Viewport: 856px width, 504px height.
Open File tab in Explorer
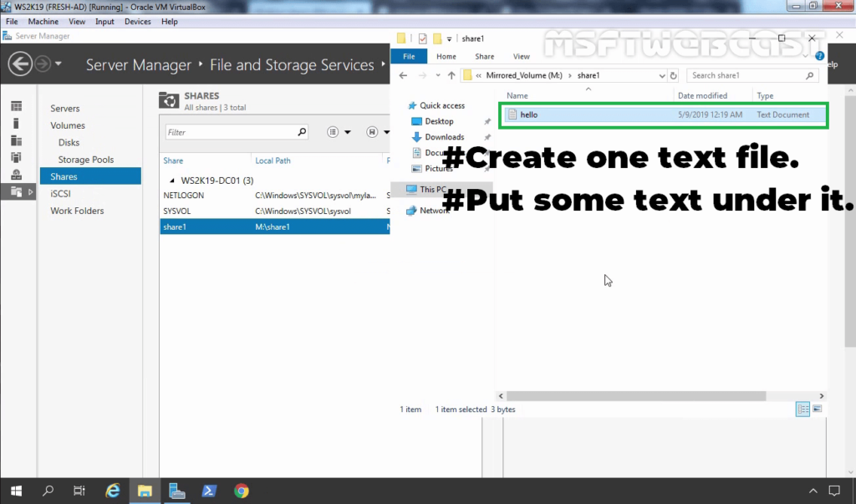click(409, 56)
